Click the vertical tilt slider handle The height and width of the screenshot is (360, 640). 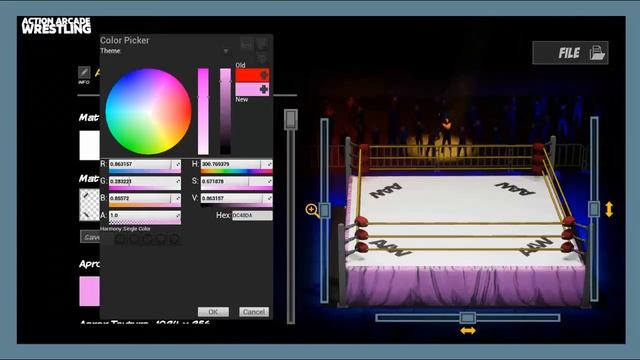coord(594,209)
